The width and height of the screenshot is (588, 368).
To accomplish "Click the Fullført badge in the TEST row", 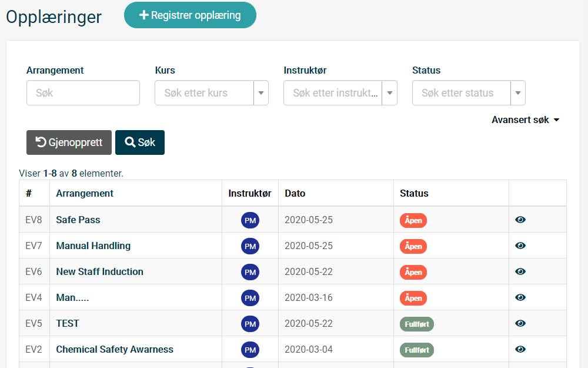I will click(x=417, y=324).
